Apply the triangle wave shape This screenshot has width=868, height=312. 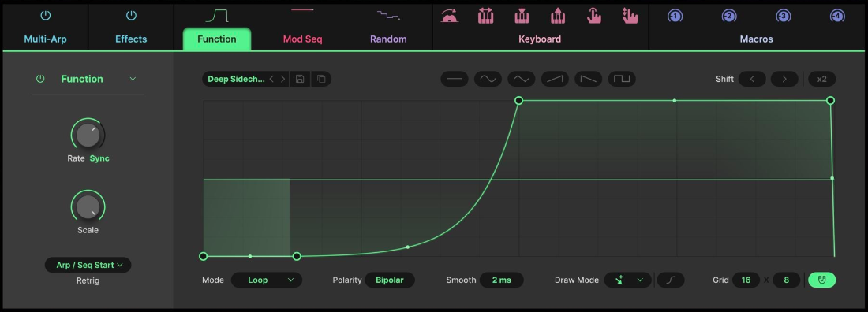tap(522, 79)
